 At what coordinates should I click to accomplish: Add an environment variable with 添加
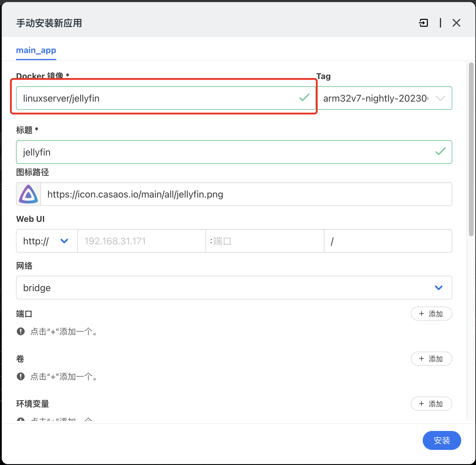(x=431, y=404)
